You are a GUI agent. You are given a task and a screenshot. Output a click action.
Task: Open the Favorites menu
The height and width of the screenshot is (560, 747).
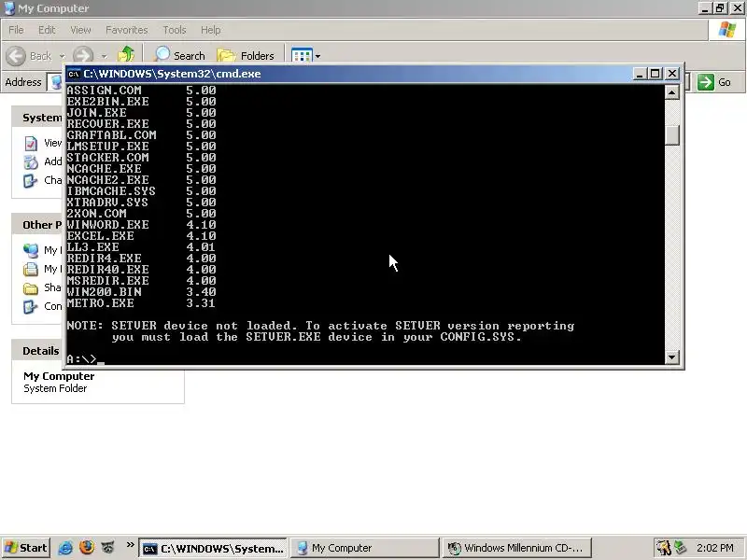127,30
